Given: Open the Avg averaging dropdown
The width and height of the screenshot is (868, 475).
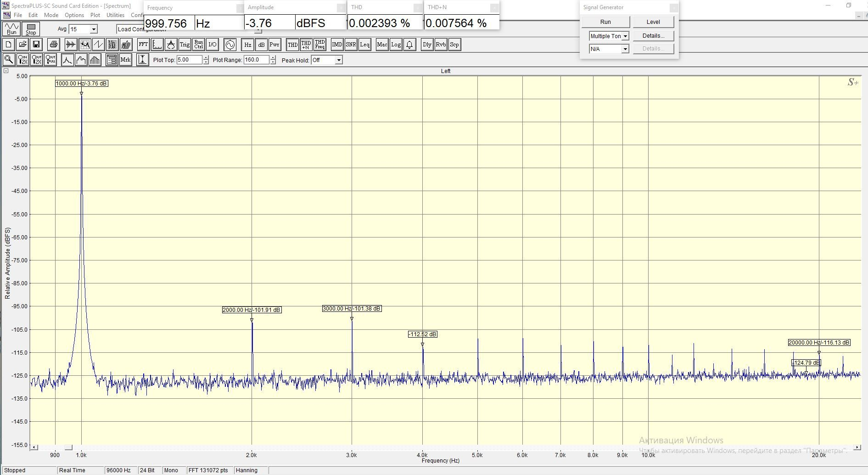Looking at the screenshot, I should pos(94,29).
